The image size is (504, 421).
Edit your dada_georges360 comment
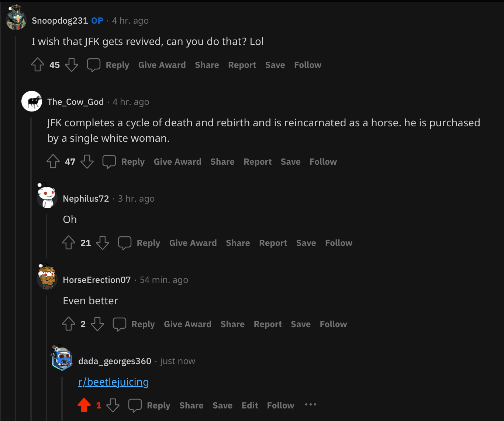(250, 405)
